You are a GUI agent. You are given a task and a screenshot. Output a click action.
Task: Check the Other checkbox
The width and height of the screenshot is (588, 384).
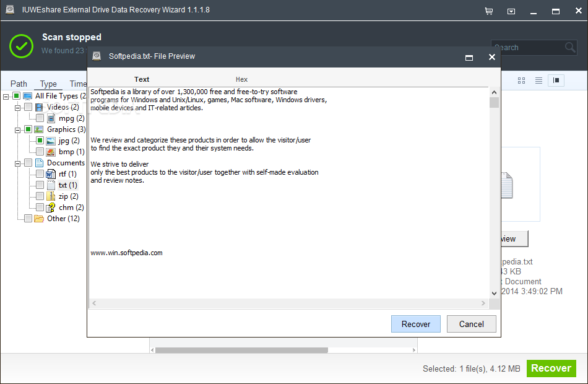coord(28,218)
